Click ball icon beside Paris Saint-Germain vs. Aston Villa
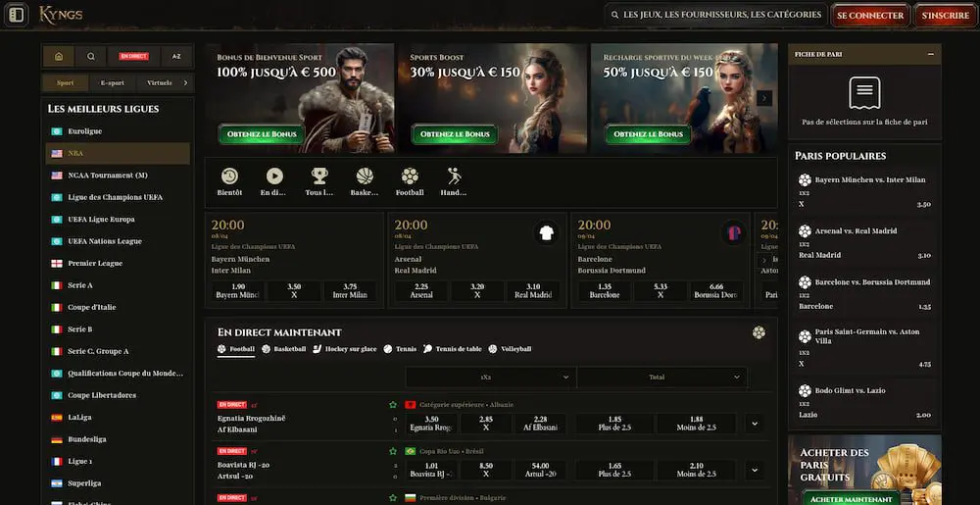The width and height of the screenshot is (980, 505). point(805,337)
